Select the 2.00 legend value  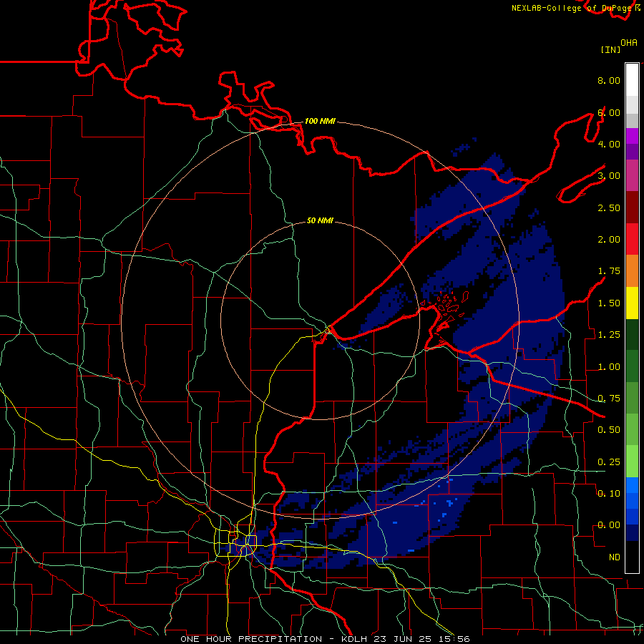[609, 240]
